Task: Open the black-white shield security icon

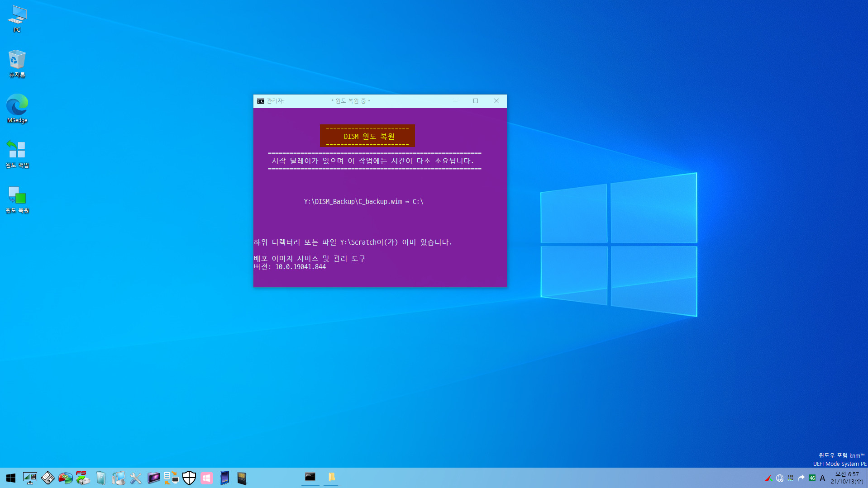Action: (x=189, y=478)
